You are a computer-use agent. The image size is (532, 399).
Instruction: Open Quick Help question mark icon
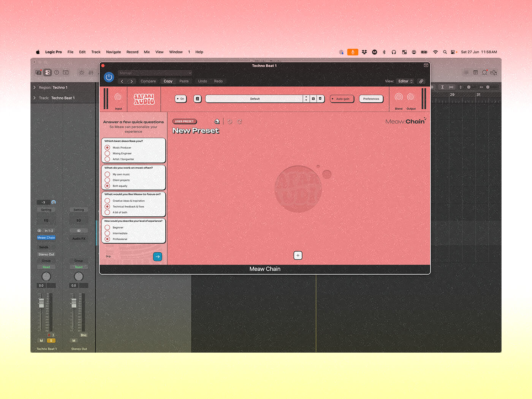[57, 72]
